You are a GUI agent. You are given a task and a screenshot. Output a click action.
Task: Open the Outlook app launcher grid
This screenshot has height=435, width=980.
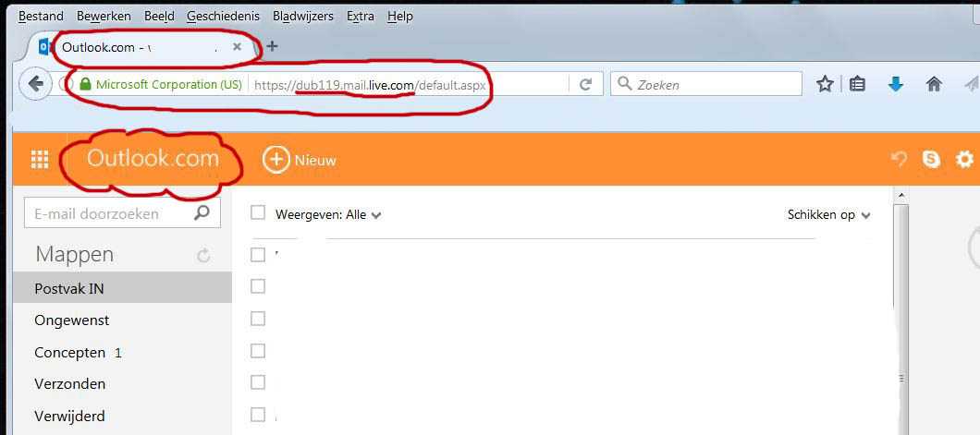pos(40,160)
